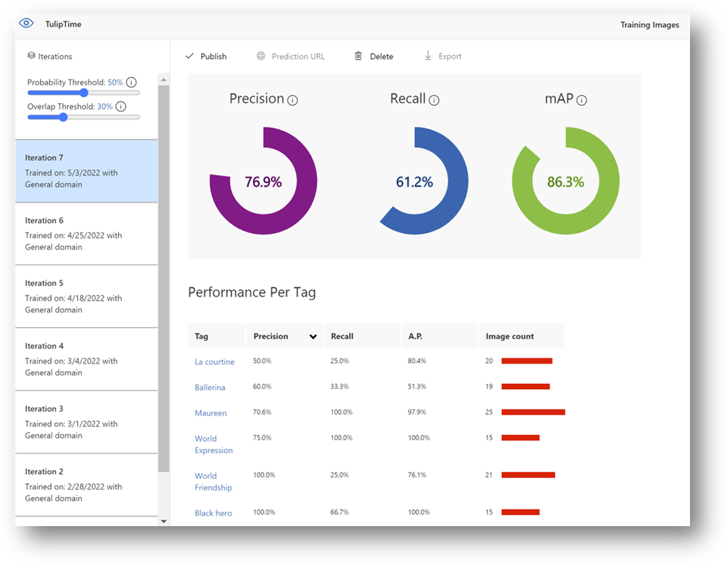Show info about Recall metric
Image resolution: width=728 pixels, height=564 pixels.
pos(434,101)
